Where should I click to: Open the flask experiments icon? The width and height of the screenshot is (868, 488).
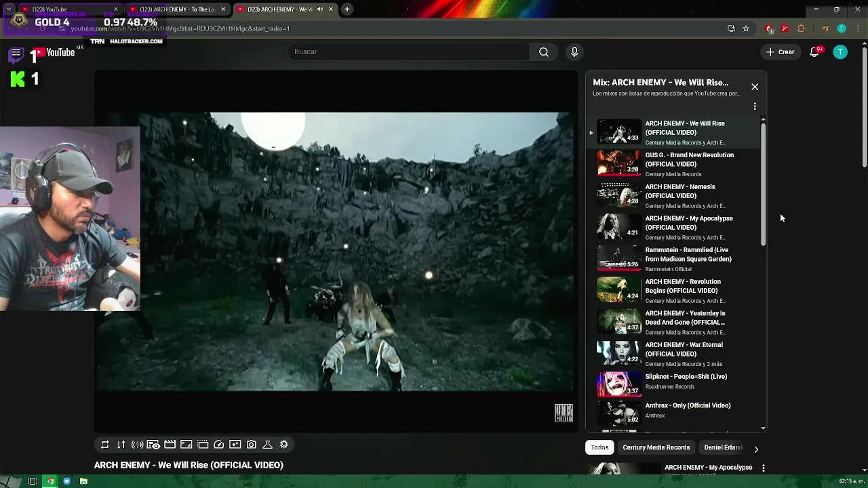268,445
